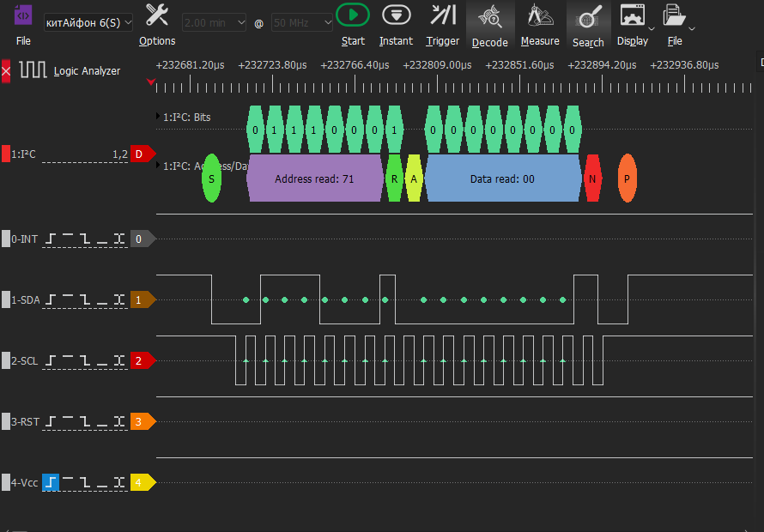
Task: Click the Instant capture icon
Action: coord(396,15)
